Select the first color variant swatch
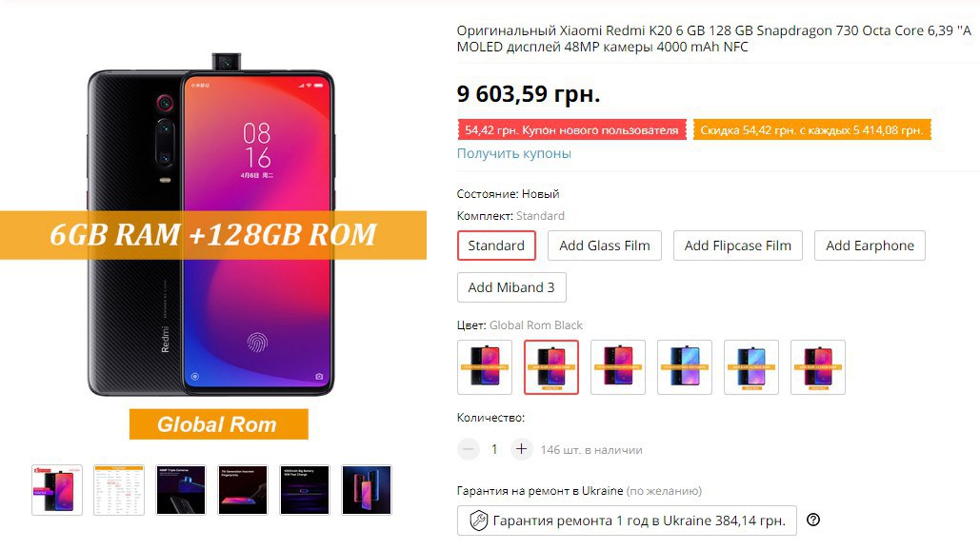The width and height of the screenshot is (980, 550). [485, 367]
